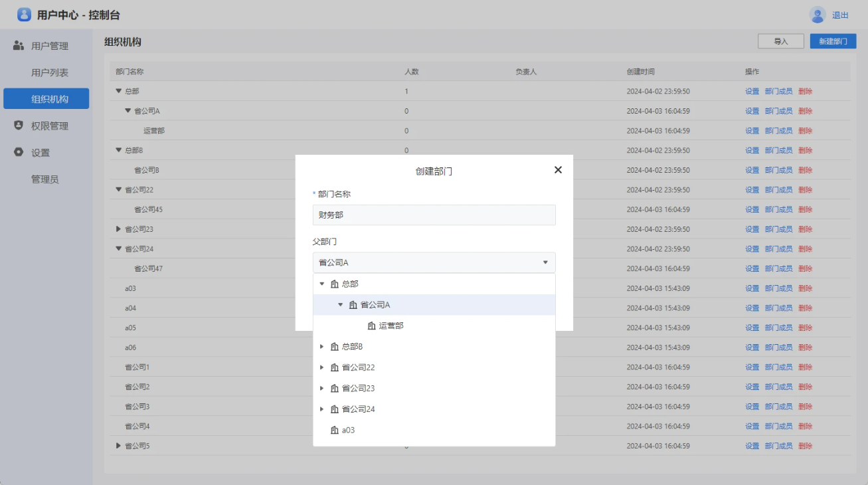Click 省公司45 cell in the table

148,209
